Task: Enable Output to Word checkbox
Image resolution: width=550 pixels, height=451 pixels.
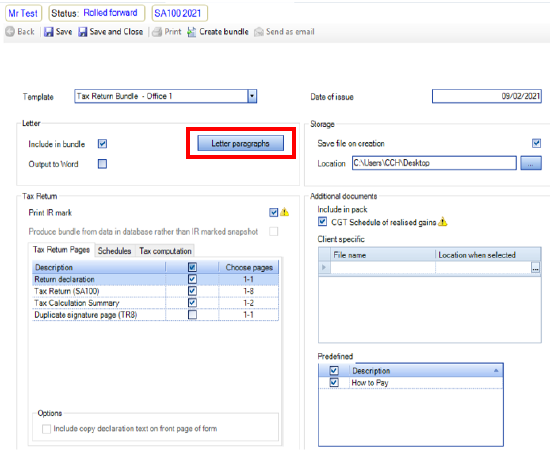Action: pos(102,164)
